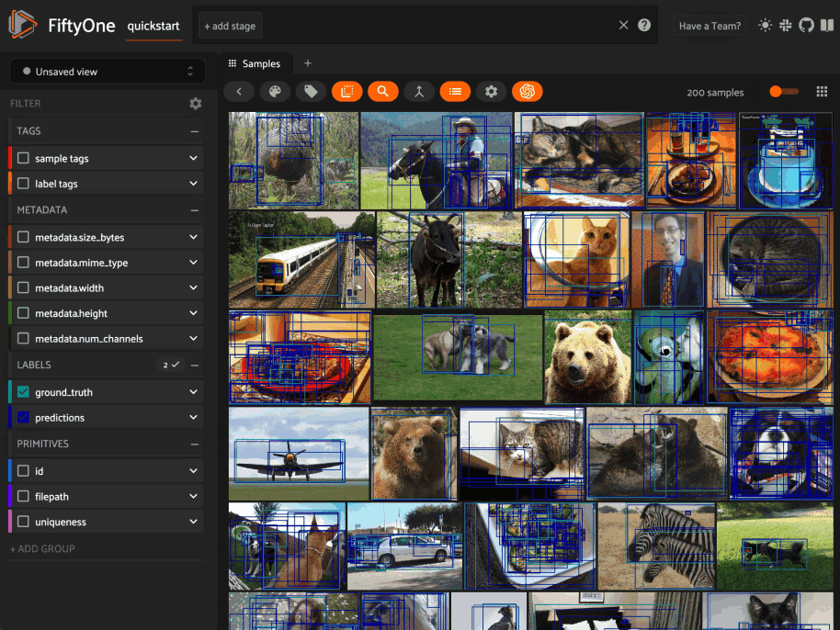Image resolution: width=840 pixels, height=630 pixels.
Task: Expand the metadata.width filter chevron
Action: point(193,287)
